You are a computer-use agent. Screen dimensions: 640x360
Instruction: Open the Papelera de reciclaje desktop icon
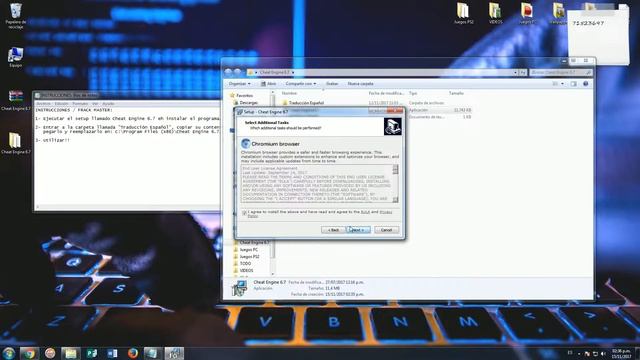click(16, 16)
